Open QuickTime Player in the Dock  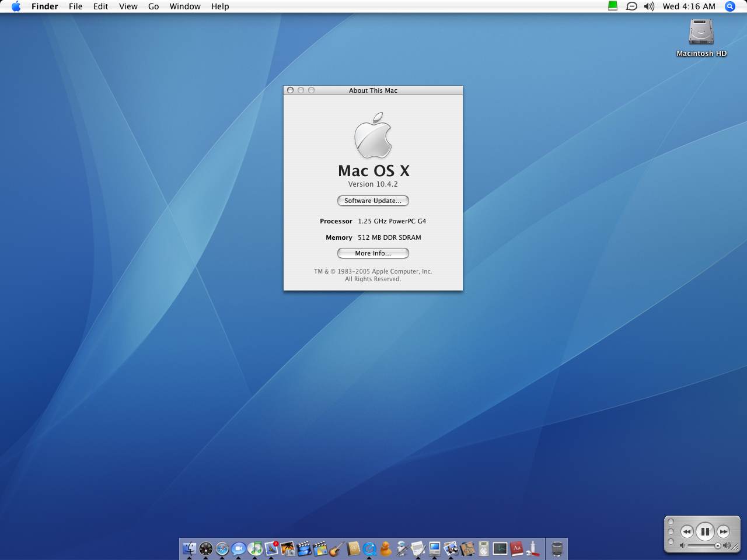coord(369,548)
